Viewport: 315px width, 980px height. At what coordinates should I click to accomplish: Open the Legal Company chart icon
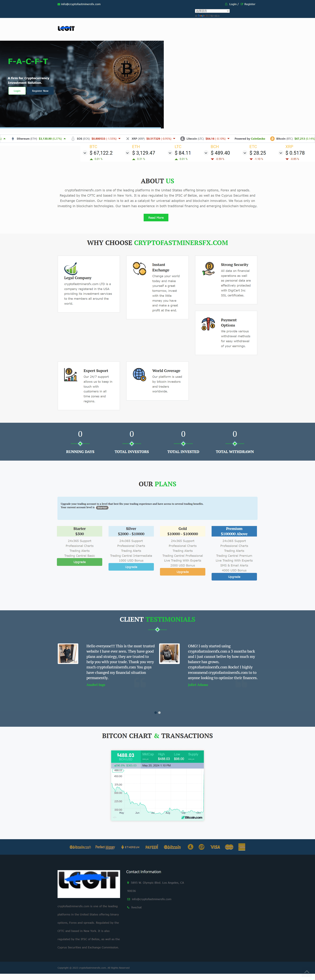click(71, 268)
